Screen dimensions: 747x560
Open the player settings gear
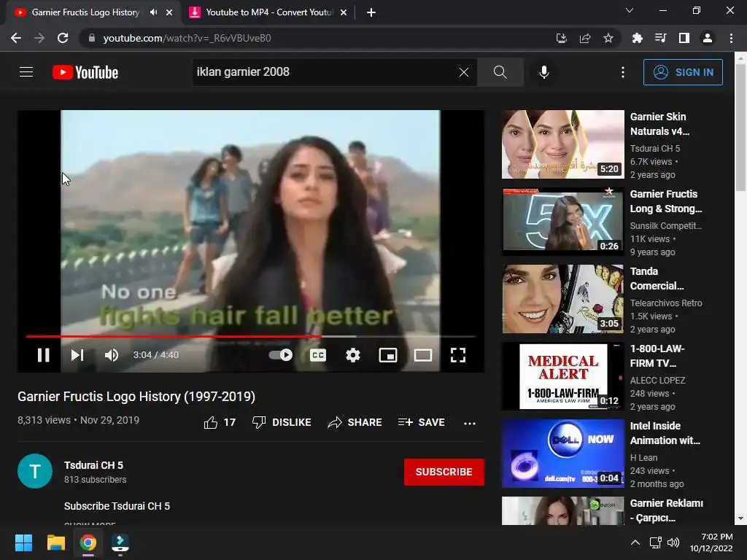[353, 355]
